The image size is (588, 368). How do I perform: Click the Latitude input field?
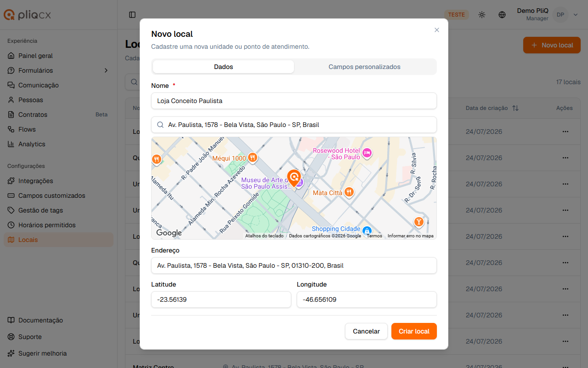click(x=221, y=299)
